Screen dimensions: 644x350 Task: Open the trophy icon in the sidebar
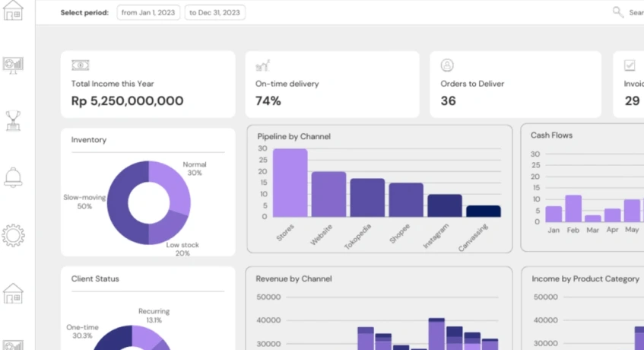point(13,121)
